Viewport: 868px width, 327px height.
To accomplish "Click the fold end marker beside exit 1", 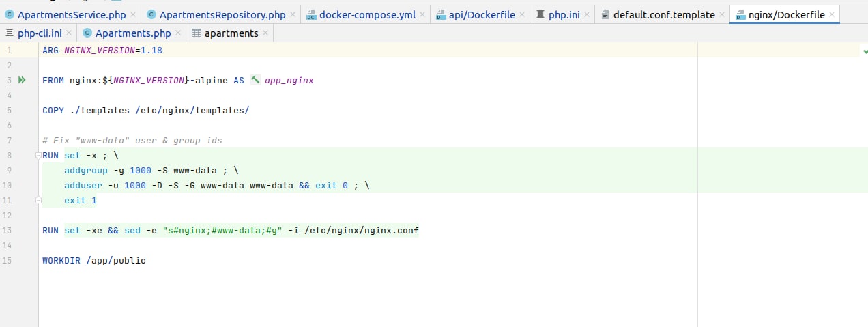I will coord(40,201).
